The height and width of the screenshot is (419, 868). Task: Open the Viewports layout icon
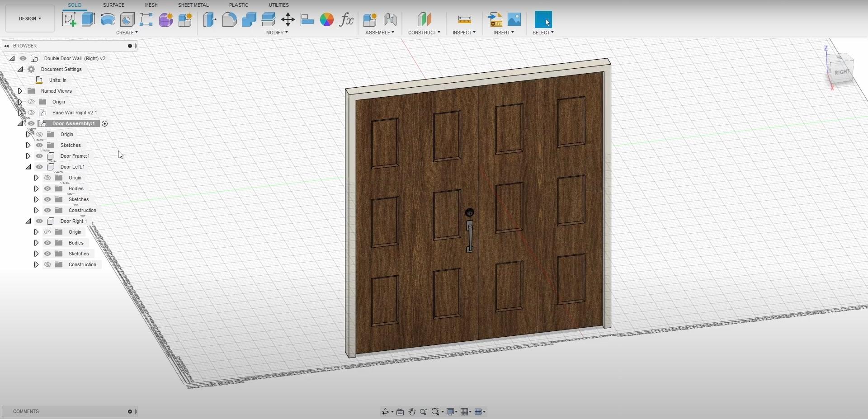click(478, 412)
